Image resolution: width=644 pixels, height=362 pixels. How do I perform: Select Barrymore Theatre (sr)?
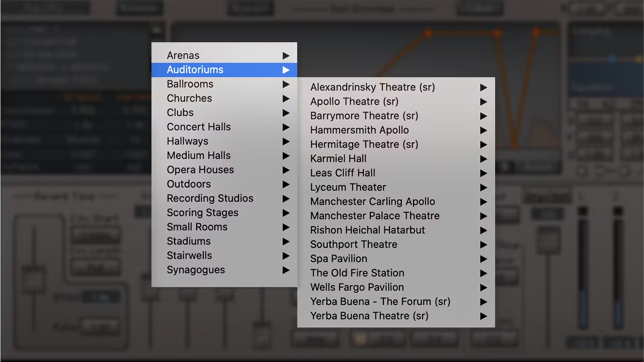pyautogui.click(x=396, y=116)
